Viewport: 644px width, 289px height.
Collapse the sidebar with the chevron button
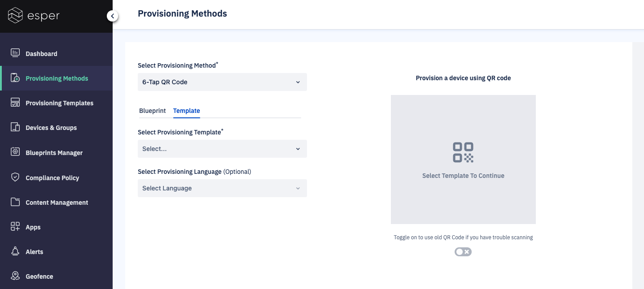[x=112, y=15]
